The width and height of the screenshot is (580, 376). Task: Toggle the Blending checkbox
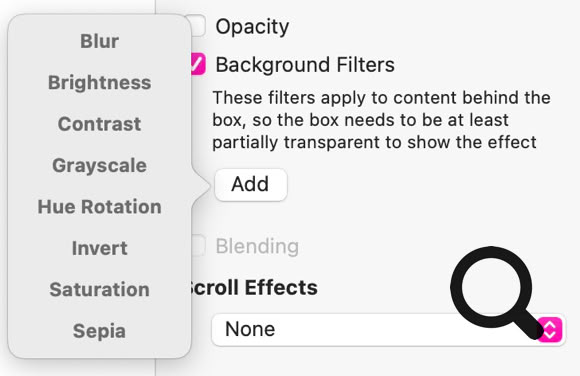pyautogui.click(x=198, y=245)
